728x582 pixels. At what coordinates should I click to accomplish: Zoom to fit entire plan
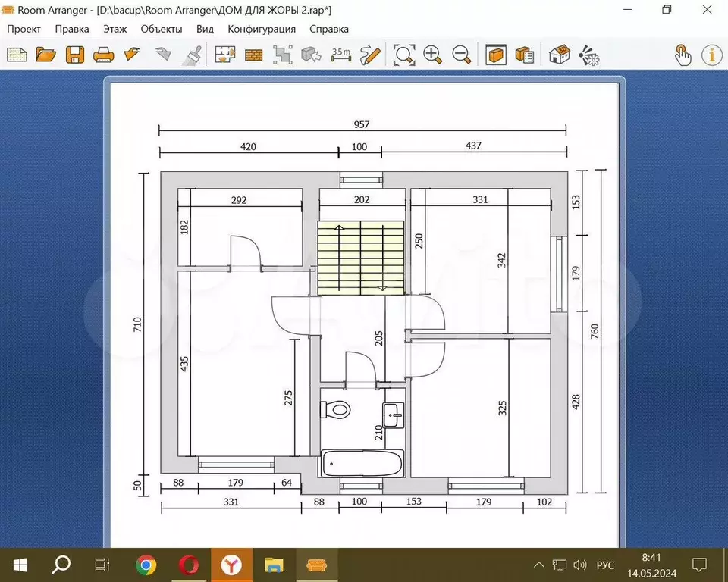404,55
